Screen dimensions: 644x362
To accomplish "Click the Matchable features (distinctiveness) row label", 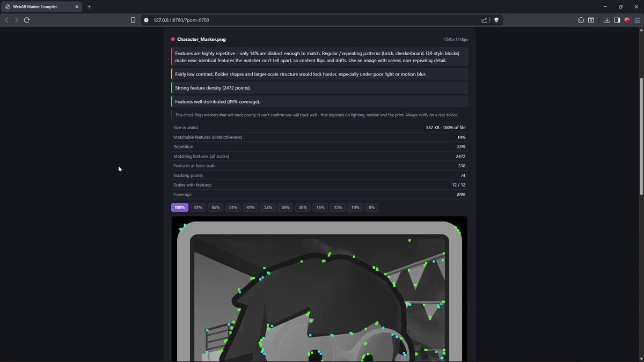I will [x=208, y=137].
